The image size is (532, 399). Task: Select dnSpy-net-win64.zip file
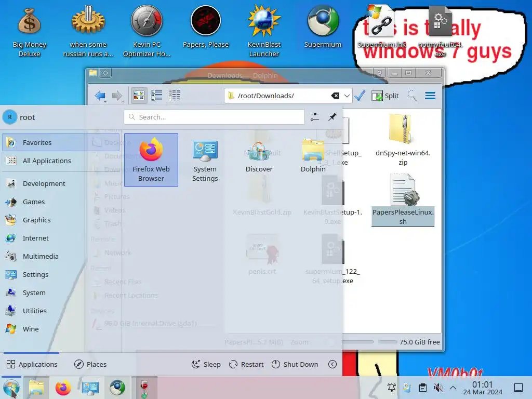click(403, 140)
